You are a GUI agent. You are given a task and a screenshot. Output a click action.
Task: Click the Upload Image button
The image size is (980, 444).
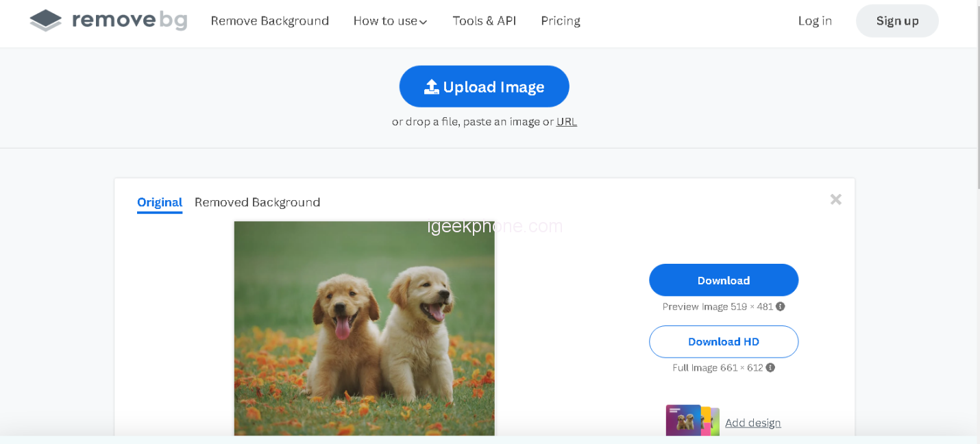click(x=484, y=87)
